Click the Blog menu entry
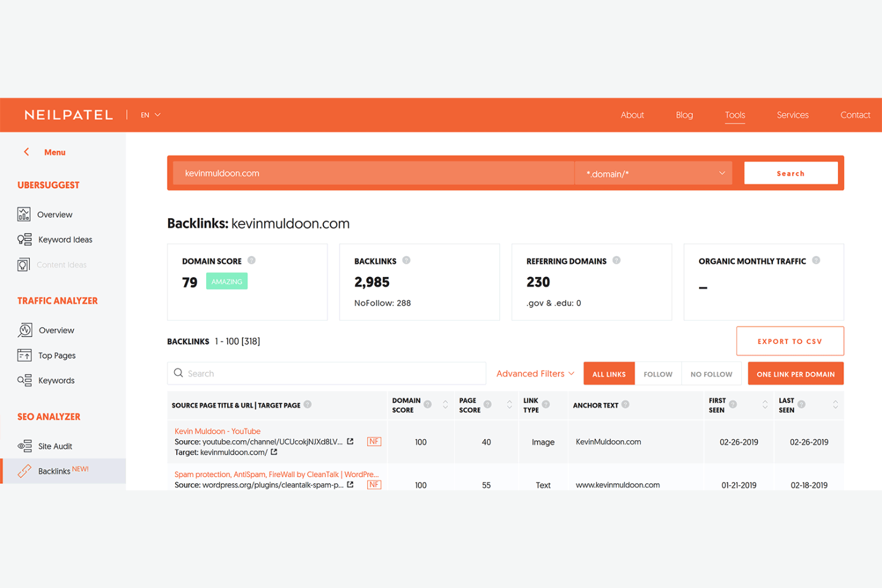This screenshot has height=588, width=882. tap(684, 114)
